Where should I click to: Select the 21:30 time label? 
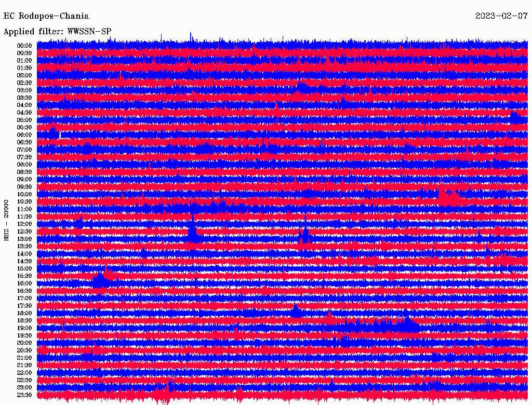tap(24, 366)
